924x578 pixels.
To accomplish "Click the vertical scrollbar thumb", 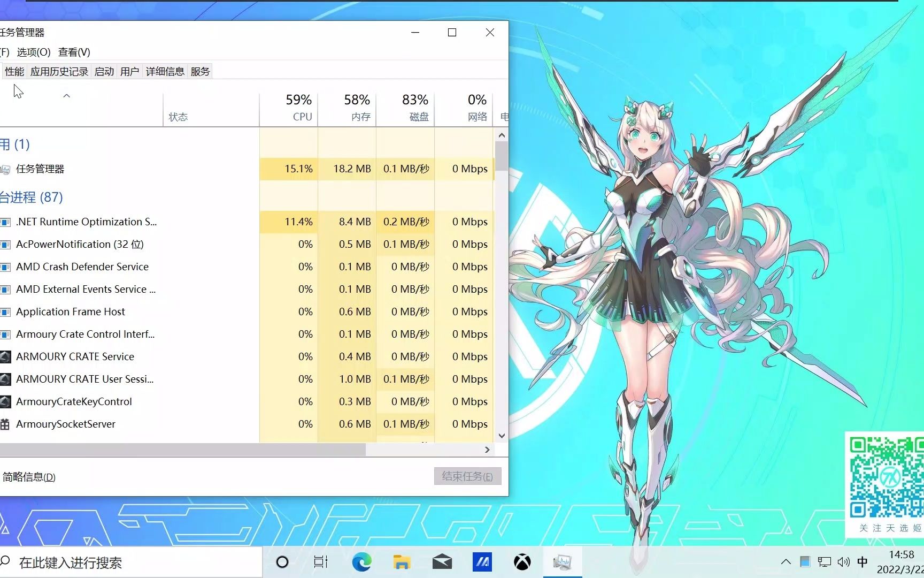I will (x=502, y=156).
